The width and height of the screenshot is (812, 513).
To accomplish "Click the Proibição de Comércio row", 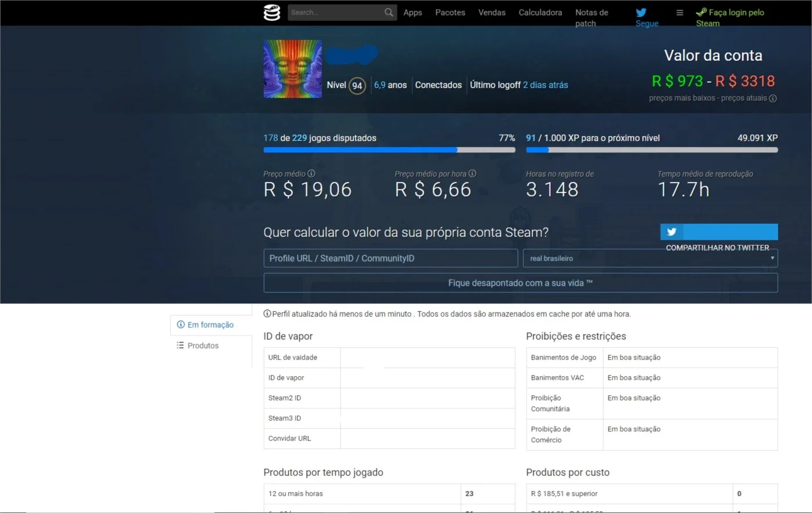I will (652, 435).
